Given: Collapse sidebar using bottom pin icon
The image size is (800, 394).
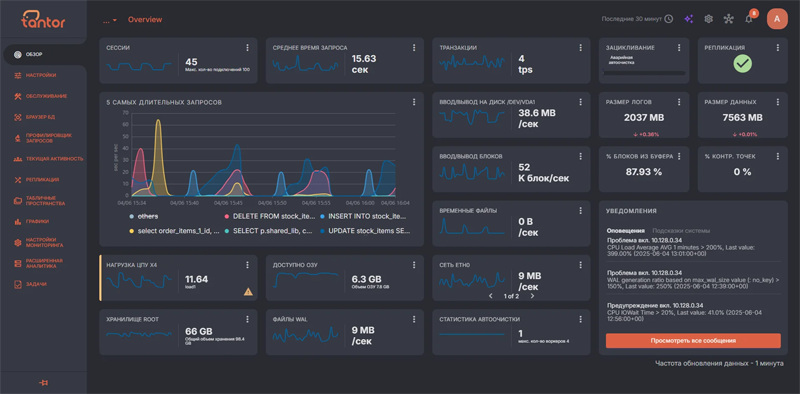Looking at the screenshot, I should [43, 383].
